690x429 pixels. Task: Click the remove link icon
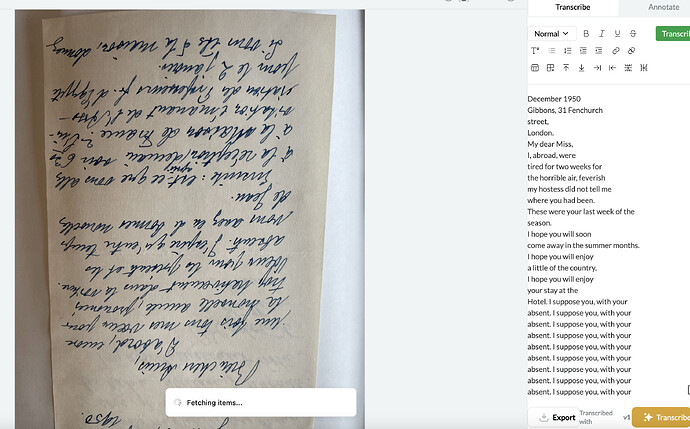pos(631,51)
